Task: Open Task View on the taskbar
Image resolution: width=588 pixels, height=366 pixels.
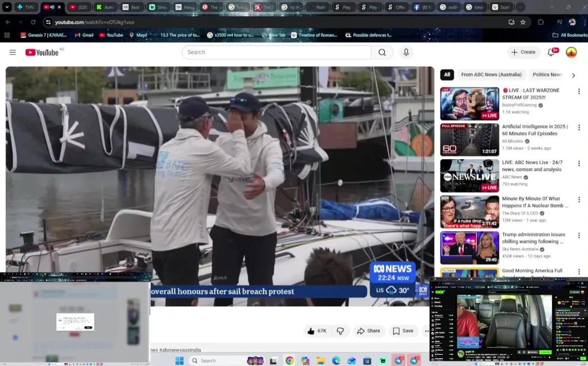Action: (x=273, y=361)
